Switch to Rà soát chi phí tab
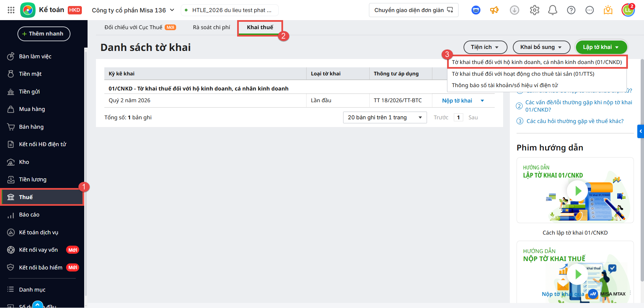Image resolution: width=644 pixels, height=308 pixels. [x=211, y=27]
